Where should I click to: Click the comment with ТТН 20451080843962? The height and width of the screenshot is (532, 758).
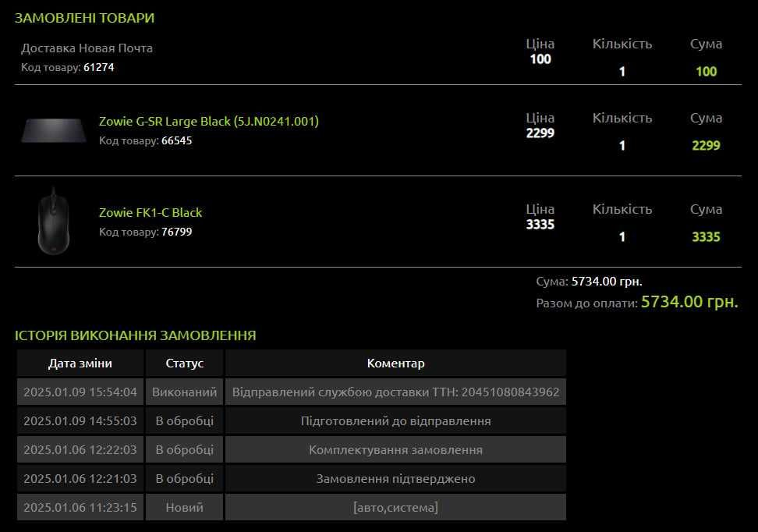(395, 392)
